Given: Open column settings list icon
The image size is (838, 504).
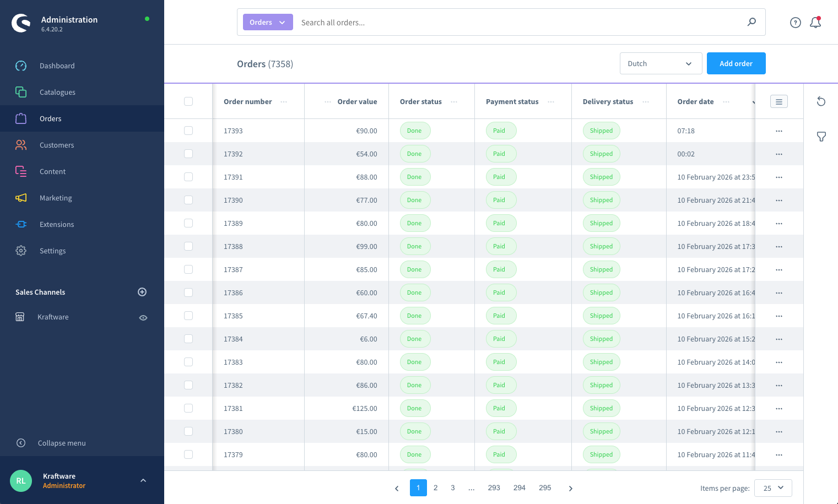Looking at the screenshot, I should tap(778, 101).
